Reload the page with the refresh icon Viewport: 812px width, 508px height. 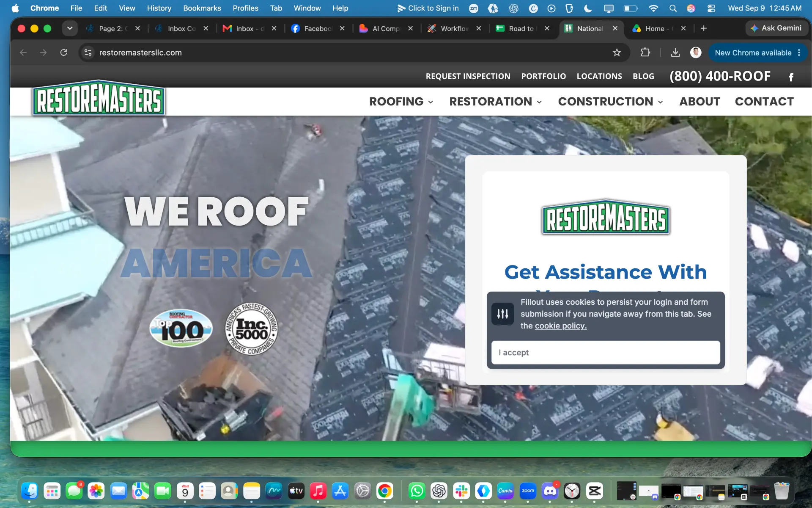[x=64, y=52]
